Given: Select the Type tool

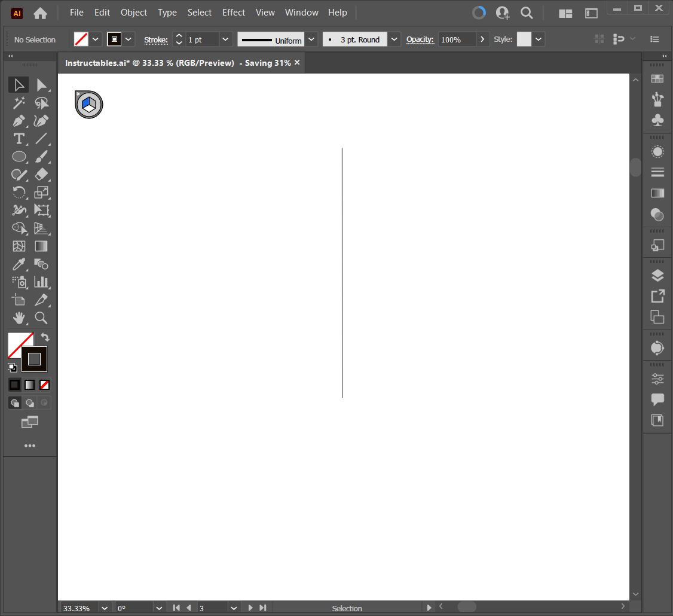Looking at the screenshot, I should coord(19,139).
